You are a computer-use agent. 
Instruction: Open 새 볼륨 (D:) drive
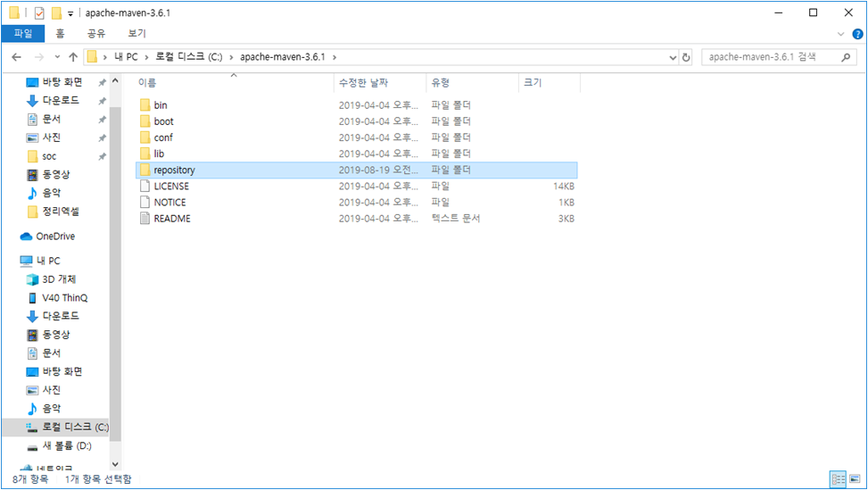tap(59, 445)
